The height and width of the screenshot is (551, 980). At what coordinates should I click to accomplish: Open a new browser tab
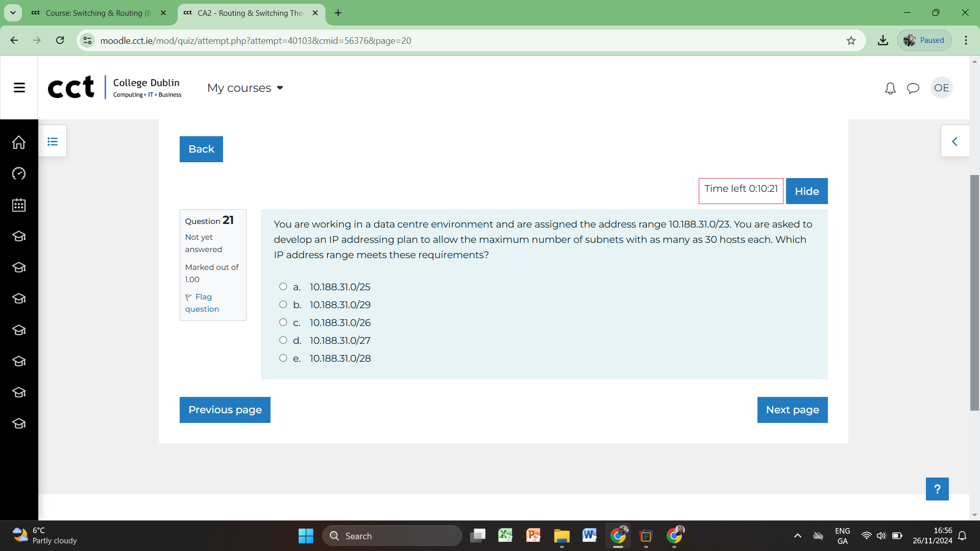(x=338, y=13)
